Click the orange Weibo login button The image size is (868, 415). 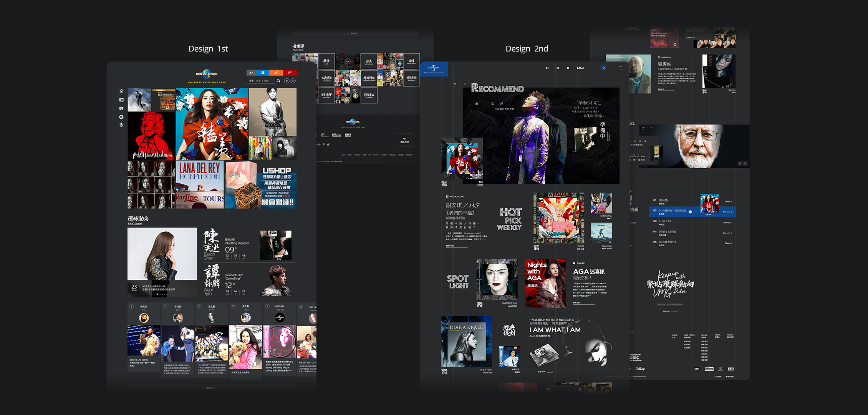[x=276, y=73]
